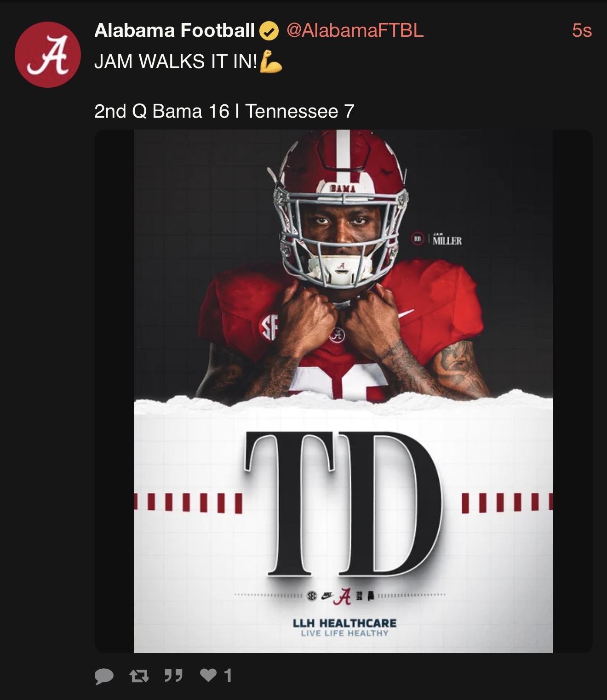Screen dimensions: 607x700
Task: Click the BAMA label on the helmet
Action: 343,188
